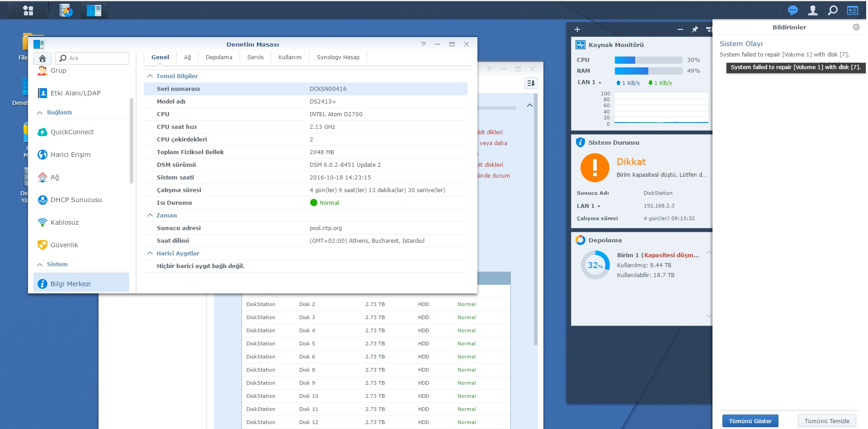Screen dimensions: 868x429
Task: Pin the widget panel
Action: 695,29
